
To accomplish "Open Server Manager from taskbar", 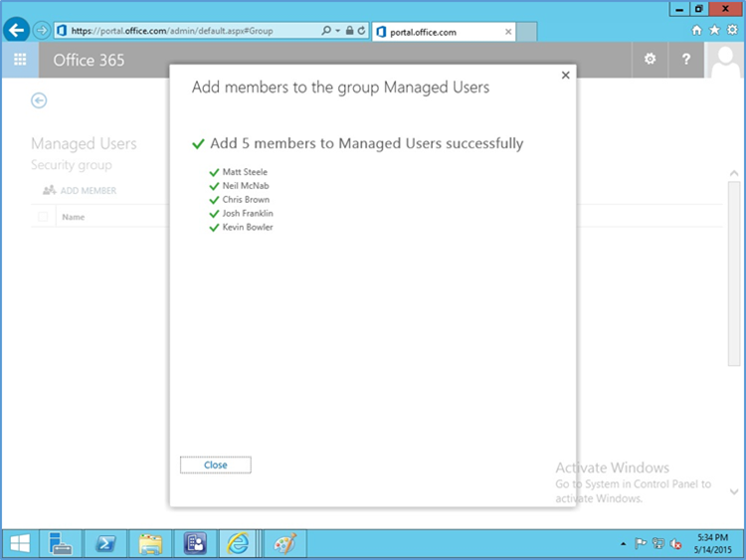I will [60, 543].
